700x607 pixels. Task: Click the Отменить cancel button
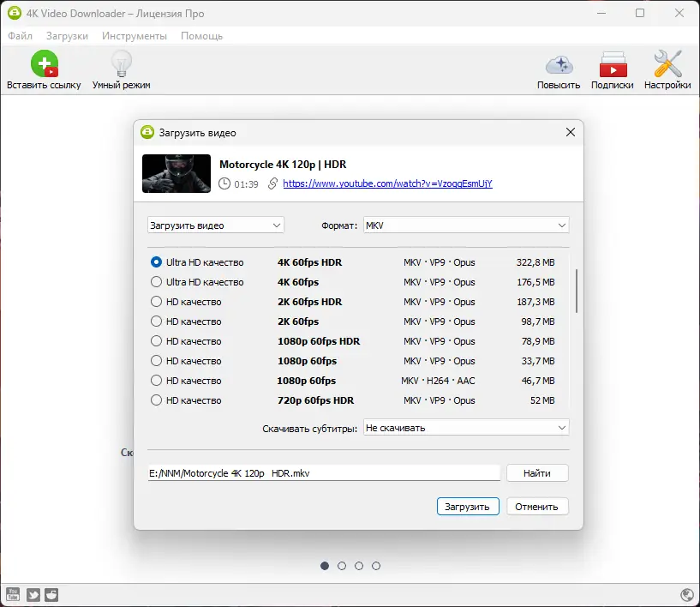tap(537, 507)
